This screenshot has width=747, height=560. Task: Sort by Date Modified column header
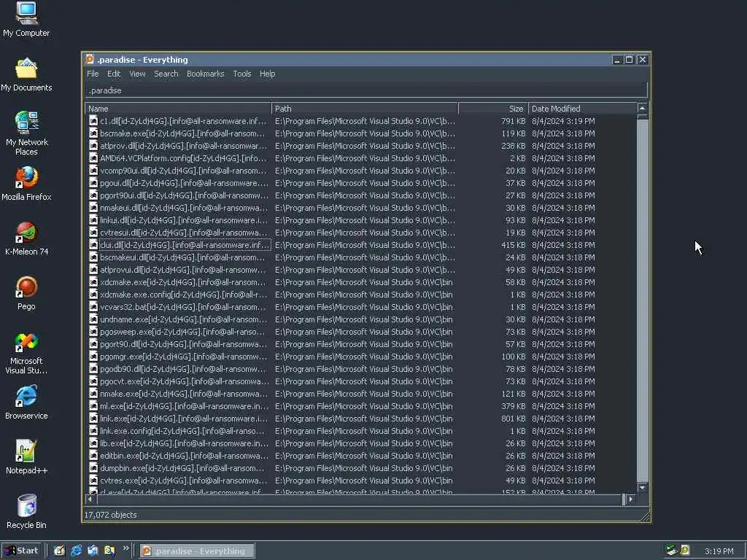coord(582,109)
